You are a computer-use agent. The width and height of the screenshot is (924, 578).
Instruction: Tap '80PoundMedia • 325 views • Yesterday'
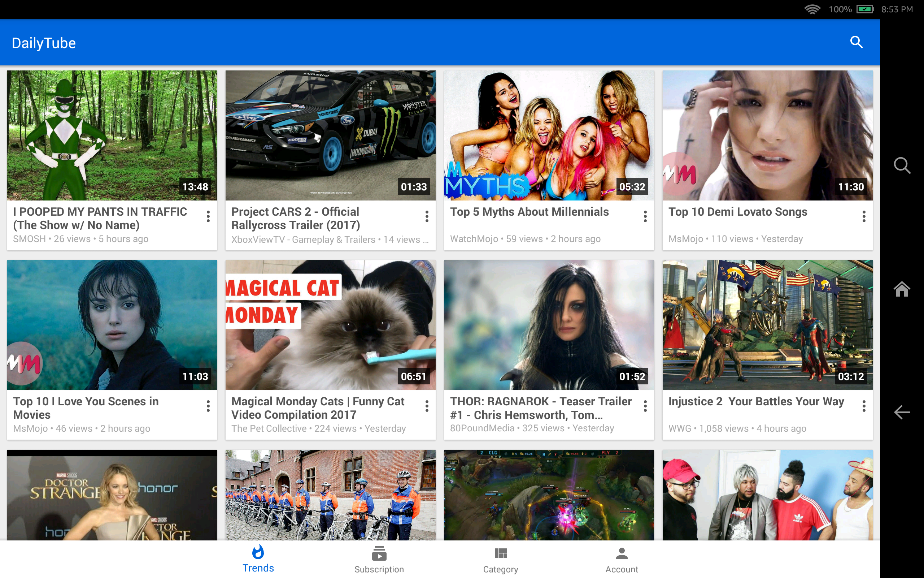pos(532,428)
